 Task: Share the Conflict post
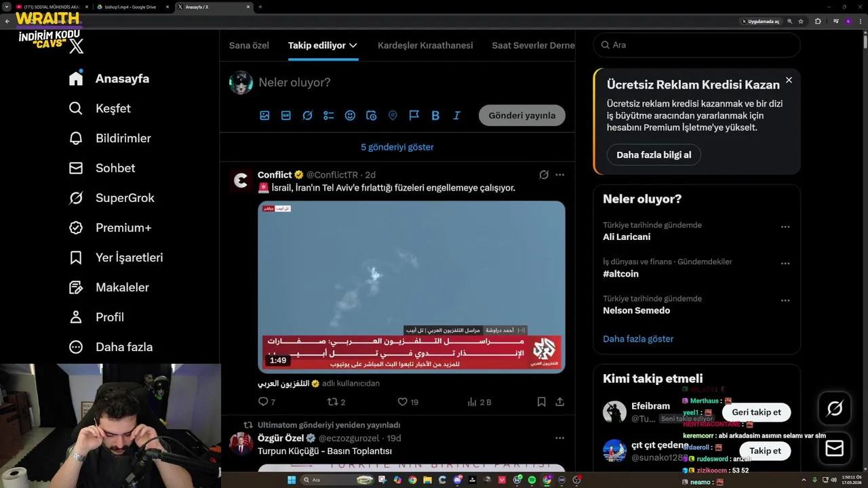click(x=559, y=402)
